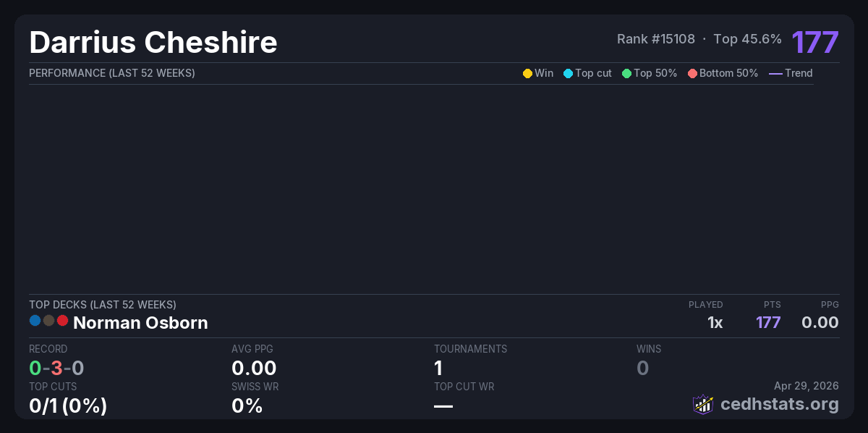Click the purple Trend line legend icon

pos(775,73)
